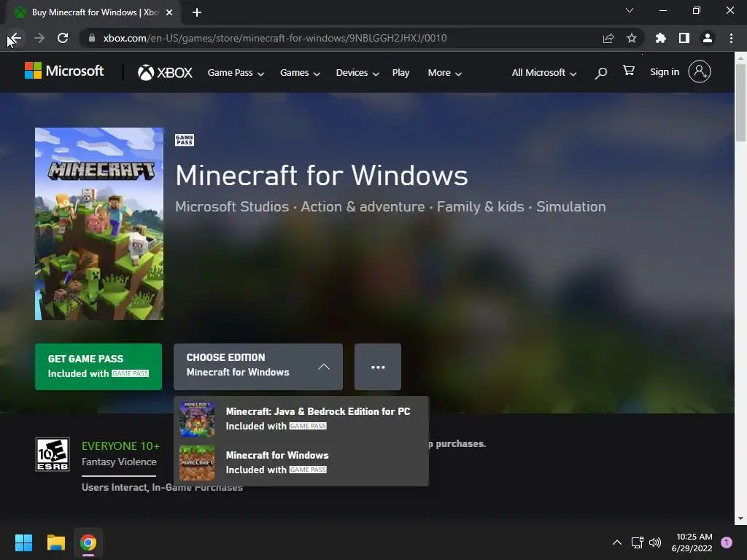Open File Explorer from taskbar
The width and height of the screenshot is (747, 560).
coord(55,542)
